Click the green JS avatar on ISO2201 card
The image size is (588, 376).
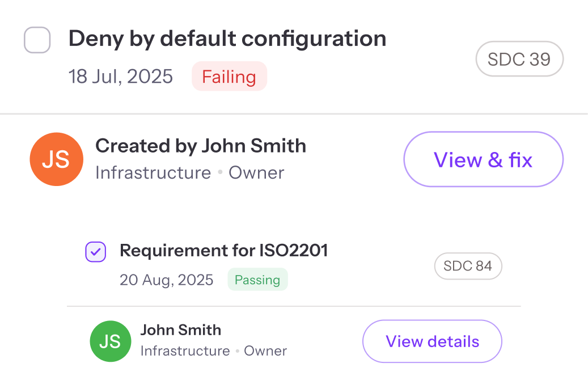pos(111,341)
